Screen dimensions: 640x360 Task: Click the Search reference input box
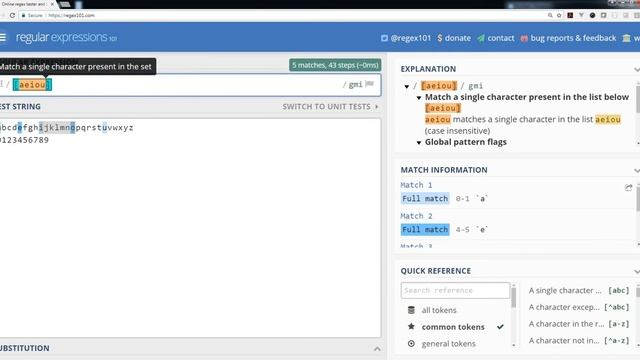(x=455, y=290)
